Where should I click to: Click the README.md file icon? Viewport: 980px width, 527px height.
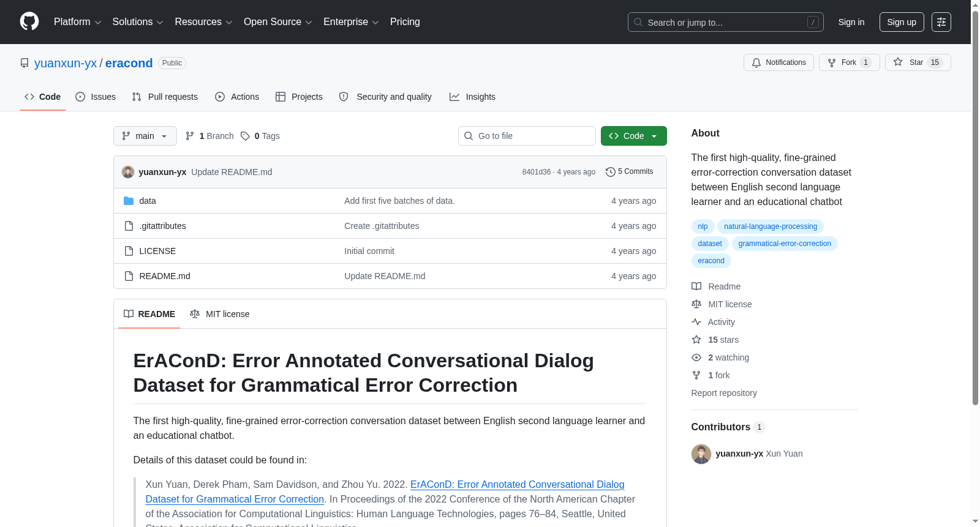129,276
